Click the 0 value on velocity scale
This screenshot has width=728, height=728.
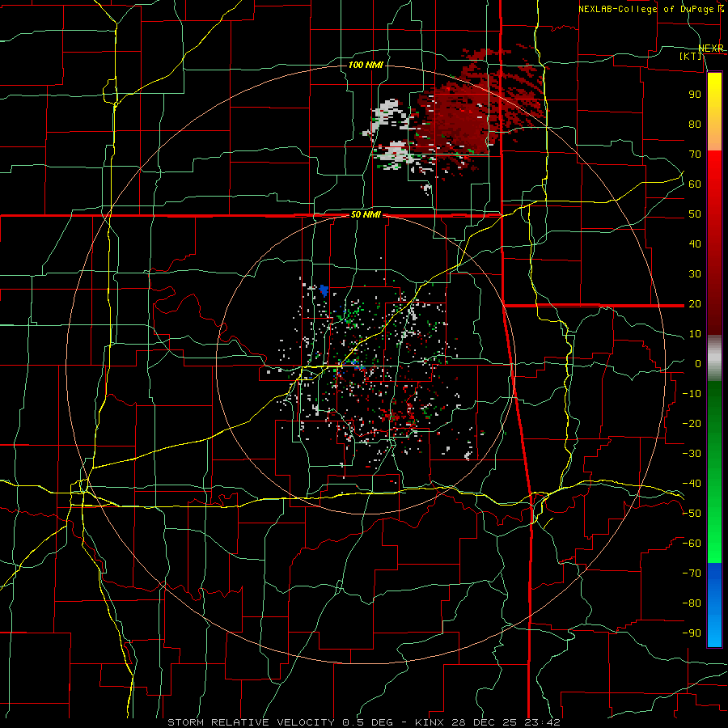point(698,363)
